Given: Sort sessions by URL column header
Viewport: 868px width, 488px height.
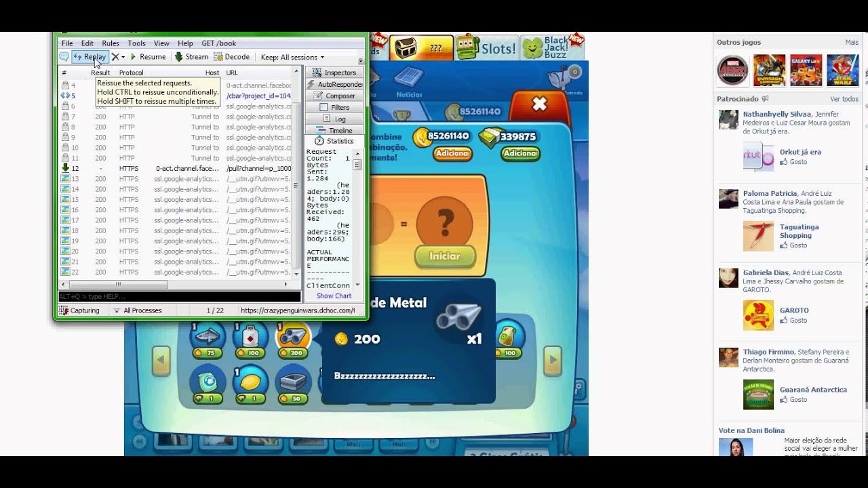Looking at the screenshot, I should click(x=232, y=73).
